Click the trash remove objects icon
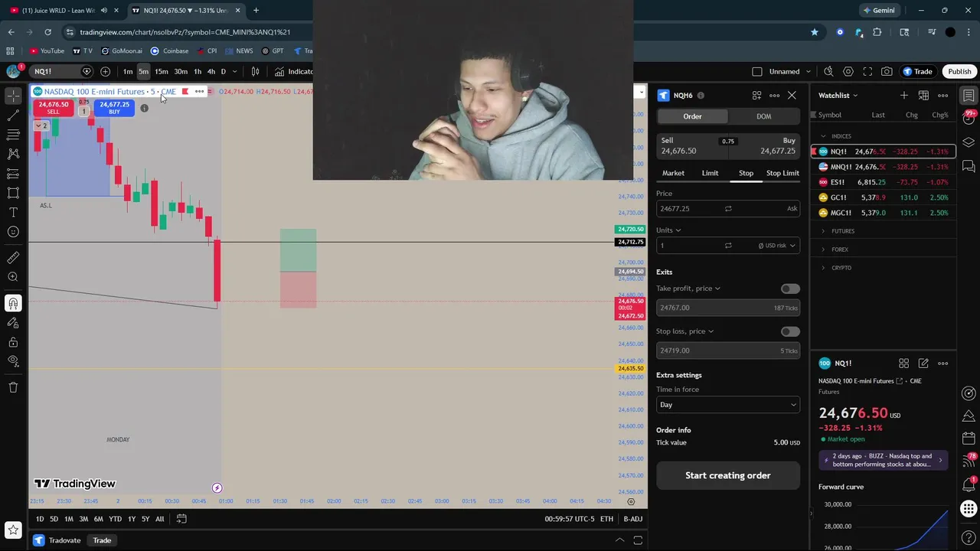Viewport: 980px width, 551px height. click(x=13, y=387)
